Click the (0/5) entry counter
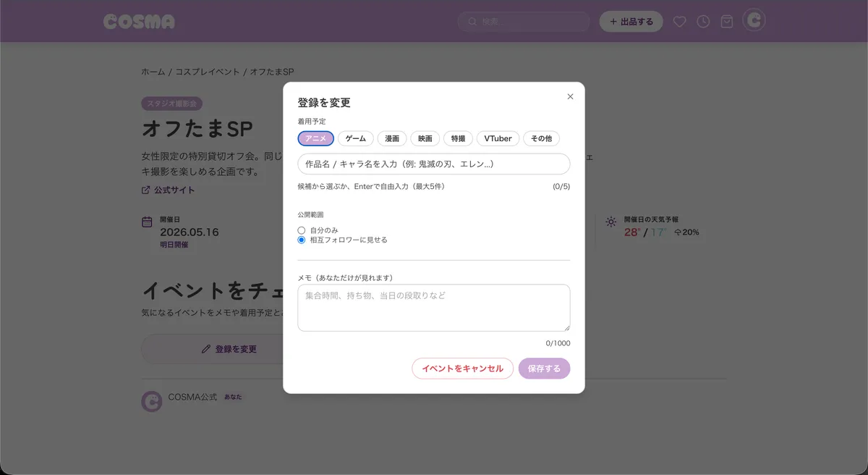The height and width of the screenshot is (475, 868). click(x=561, y=187)
